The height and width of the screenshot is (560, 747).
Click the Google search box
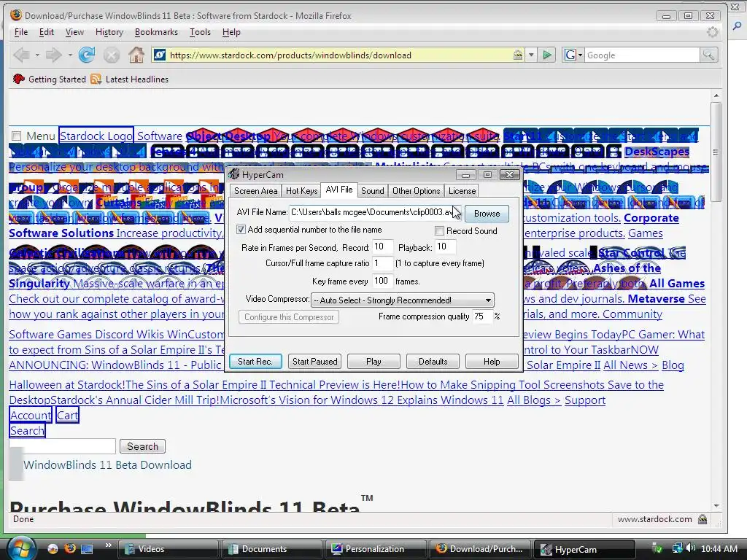point(642,55)
